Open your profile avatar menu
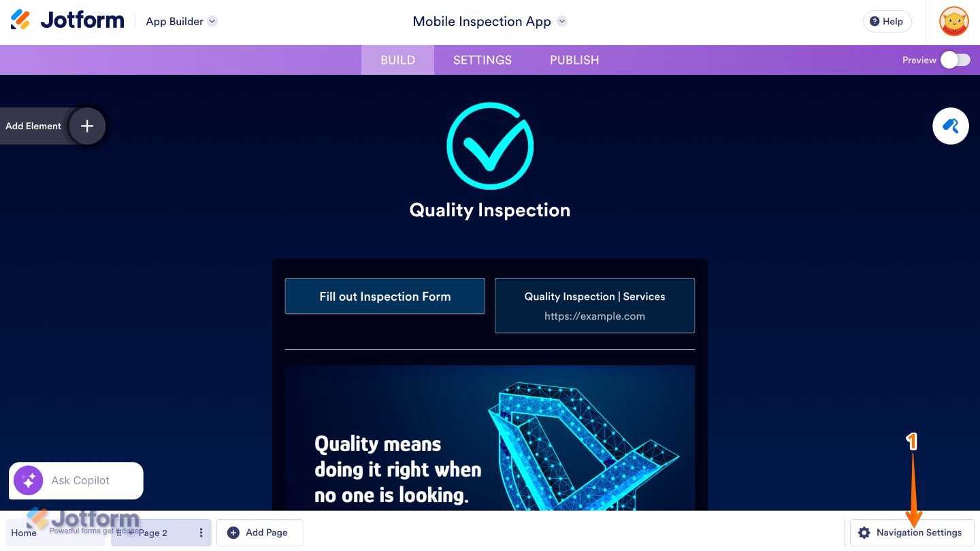The height and width of the screenshot is (551, 980). click(954, 21)
